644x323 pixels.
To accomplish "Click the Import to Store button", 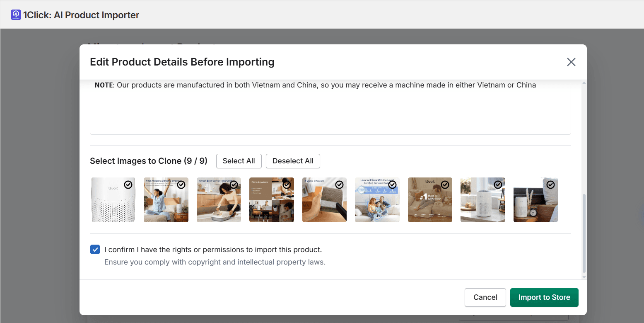I will (544, 297).
